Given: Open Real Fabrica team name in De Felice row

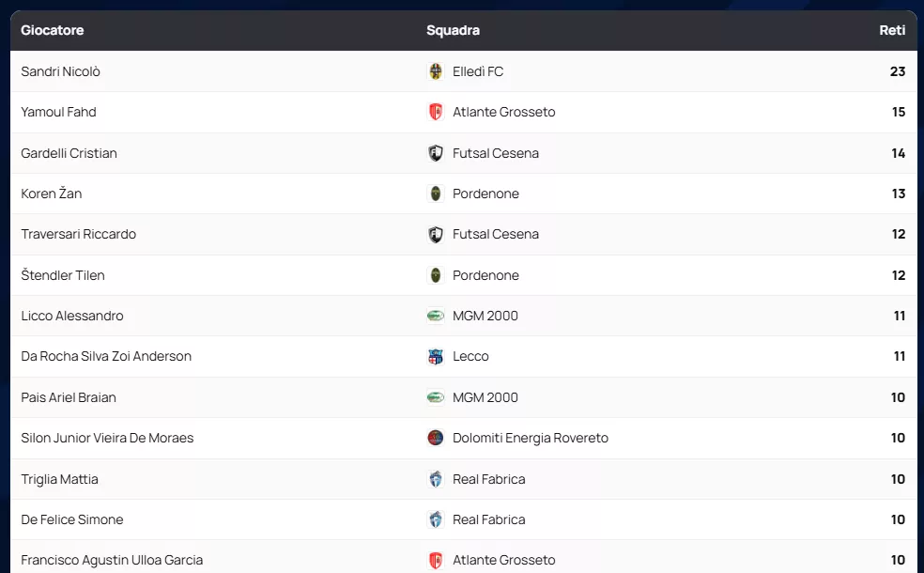Looking at the screenshot, I should tap(488, 519).
